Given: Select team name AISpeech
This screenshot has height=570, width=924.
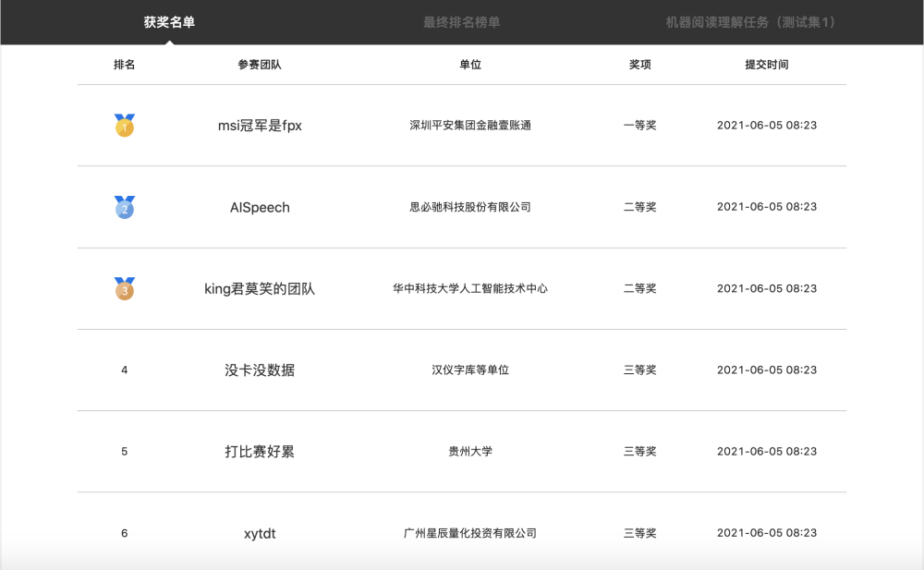Looking at the screenshot, I should (x=260, y=208).
